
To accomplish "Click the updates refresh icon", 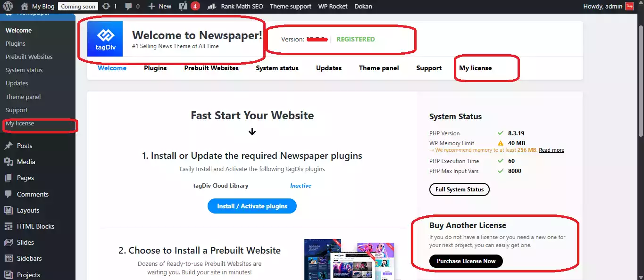I will point(106,6).
